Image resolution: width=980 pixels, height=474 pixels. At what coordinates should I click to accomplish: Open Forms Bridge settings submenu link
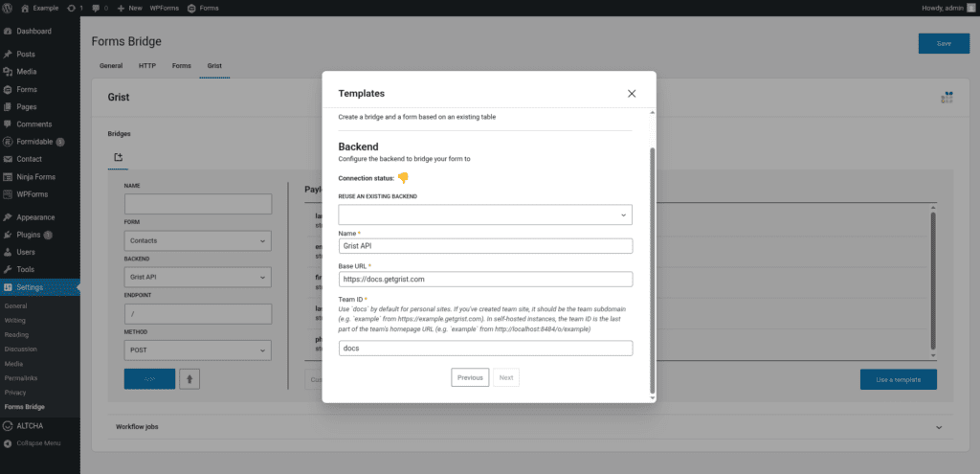click(24, 407)
